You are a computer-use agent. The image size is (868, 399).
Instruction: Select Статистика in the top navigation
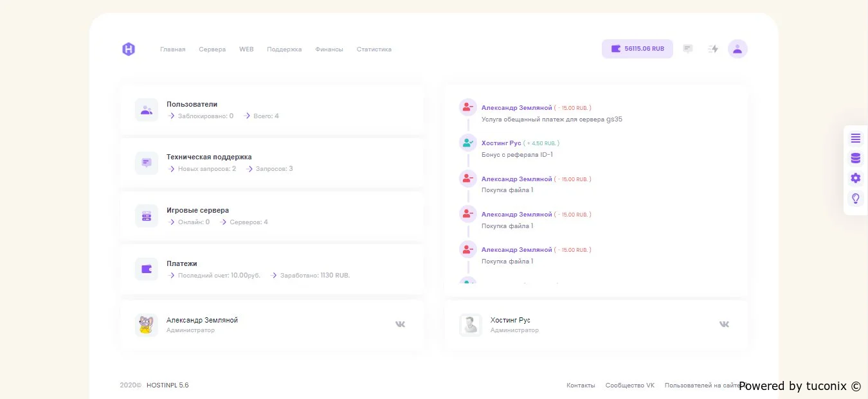(x=374, y=49)
